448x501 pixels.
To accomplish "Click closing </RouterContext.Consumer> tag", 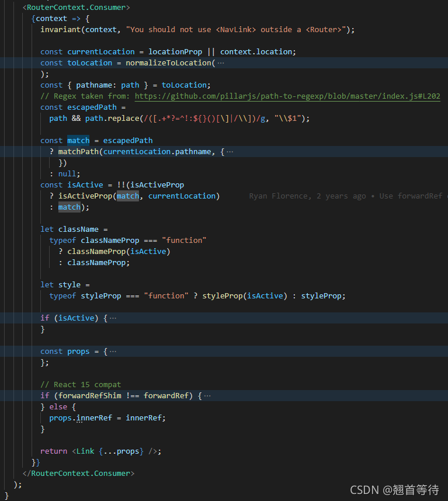I will pyautogui.click(x=78, y=473).
